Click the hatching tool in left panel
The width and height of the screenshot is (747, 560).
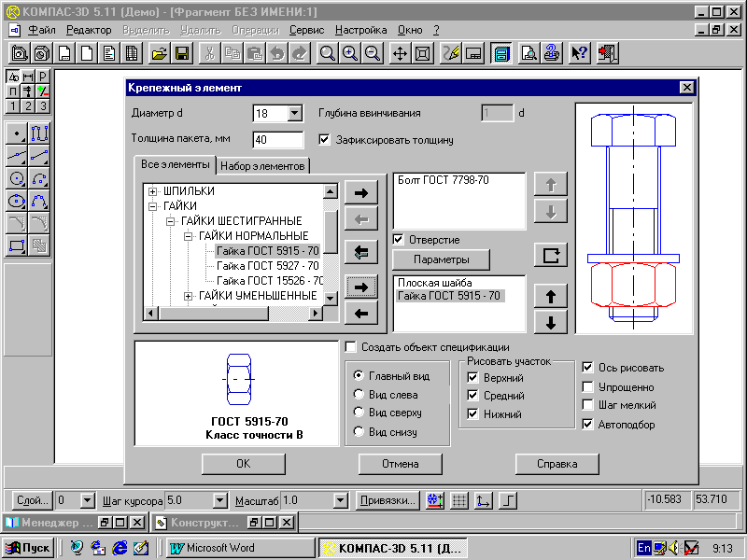[x=38, y=246]
